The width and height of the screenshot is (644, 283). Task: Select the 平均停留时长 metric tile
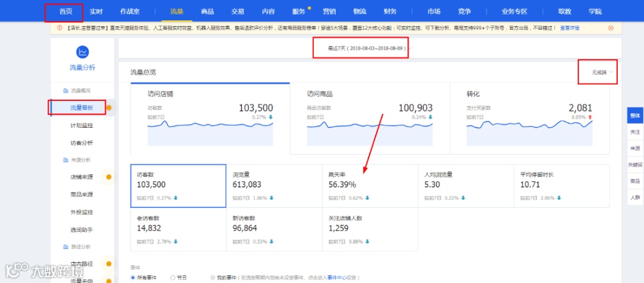(562, 186)
